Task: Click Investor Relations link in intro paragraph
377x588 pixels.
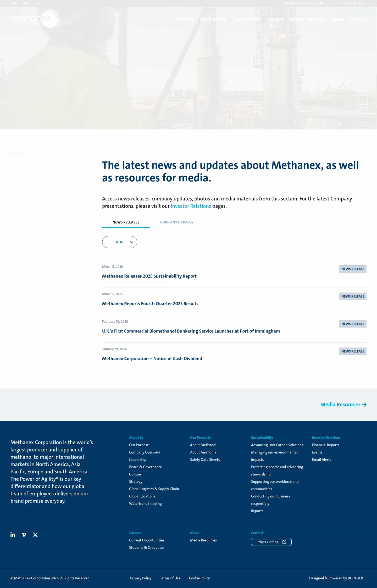Action: (x=191, y=206)
